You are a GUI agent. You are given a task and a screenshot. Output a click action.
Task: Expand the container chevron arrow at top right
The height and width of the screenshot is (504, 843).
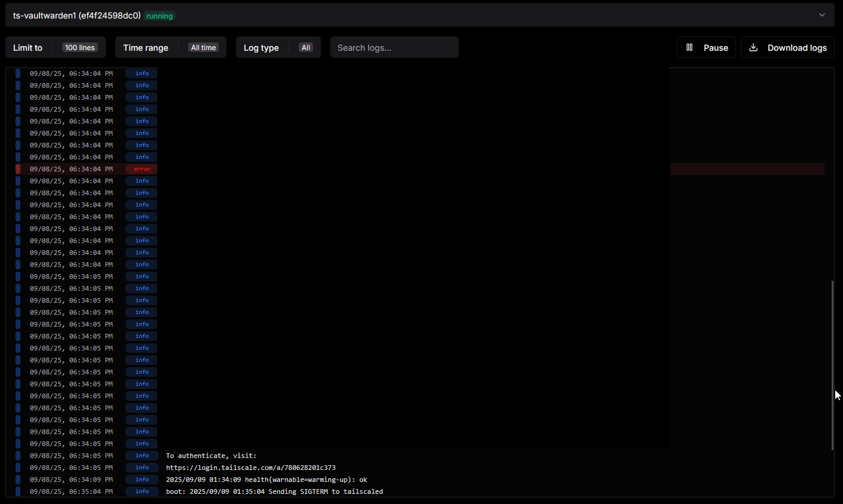point(822,15)
